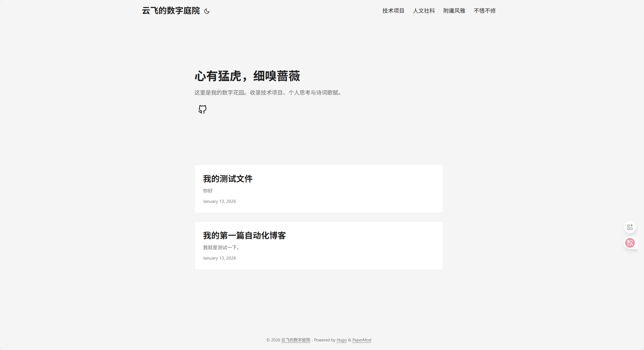Screen dimensions: 644x350
Task: Click the pink translate floating icon
Action: click(x=630, y=243)
